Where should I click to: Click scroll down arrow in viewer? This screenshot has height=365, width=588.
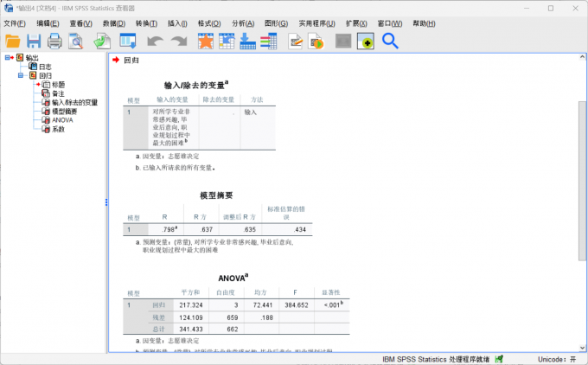(x=582, y=348)
